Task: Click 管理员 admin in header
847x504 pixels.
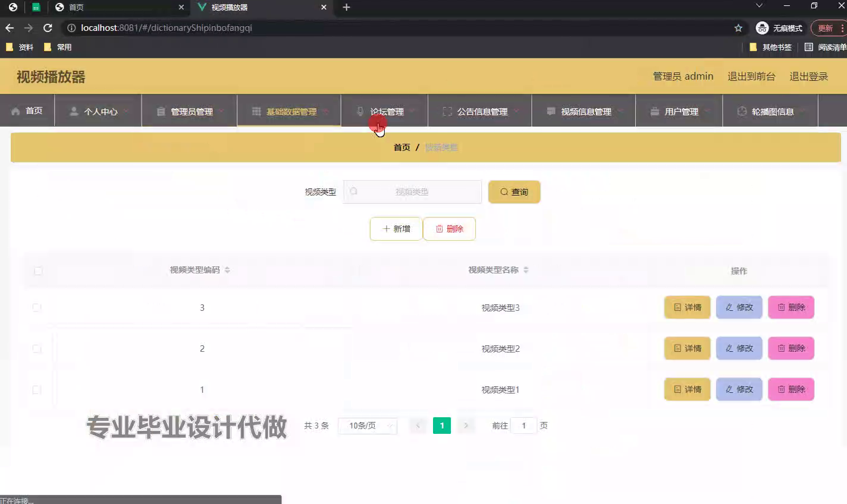Action: tap(683, 76)
